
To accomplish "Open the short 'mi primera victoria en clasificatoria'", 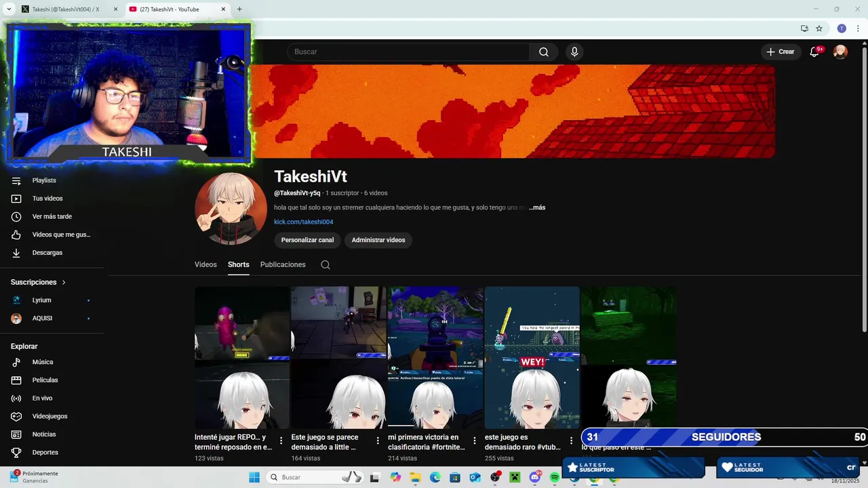I will [x=435, y=358].
